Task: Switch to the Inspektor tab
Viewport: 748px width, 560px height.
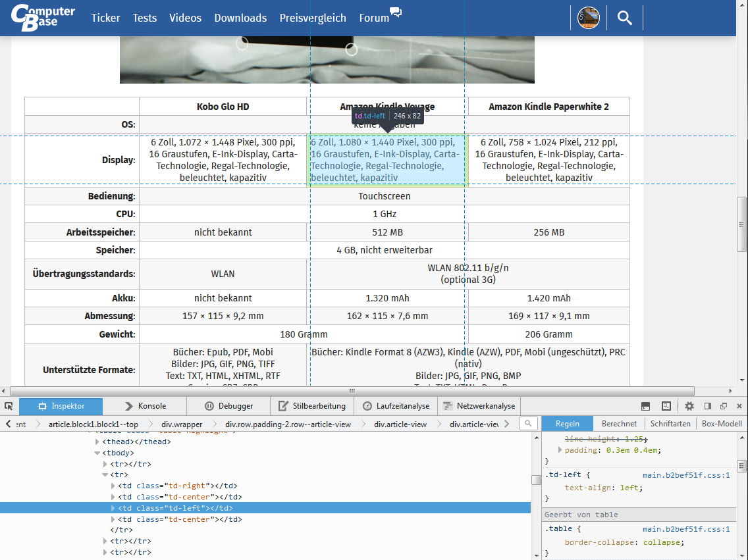Action: (61, 406)
